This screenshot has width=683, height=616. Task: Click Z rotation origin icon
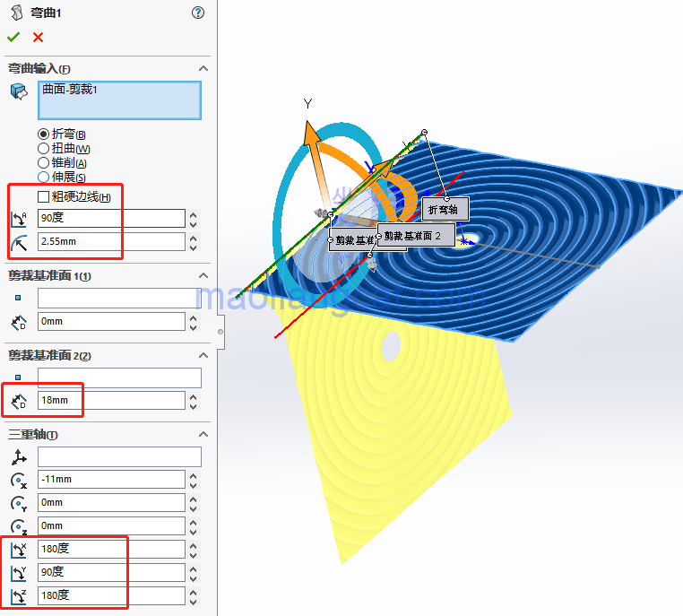tap(19, 527)
